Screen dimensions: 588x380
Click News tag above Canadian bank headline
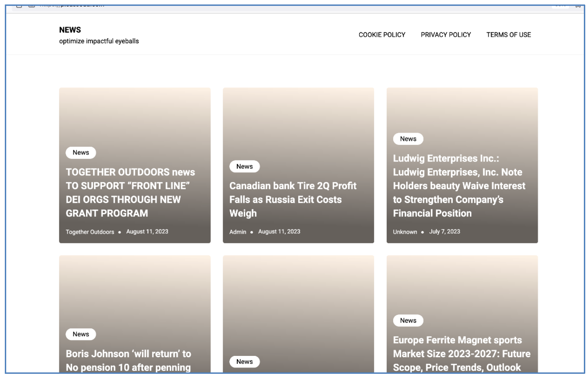[x=244, y=166]
